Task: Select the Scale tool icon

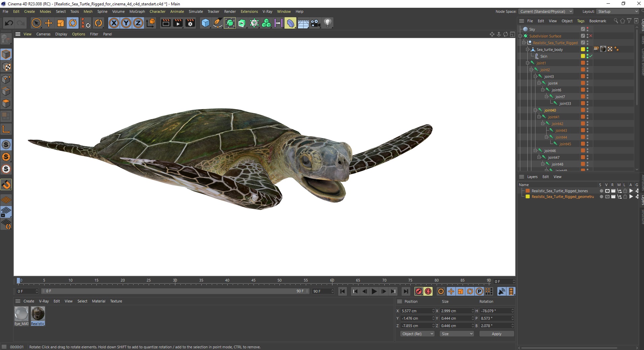Action: point(61,23)
